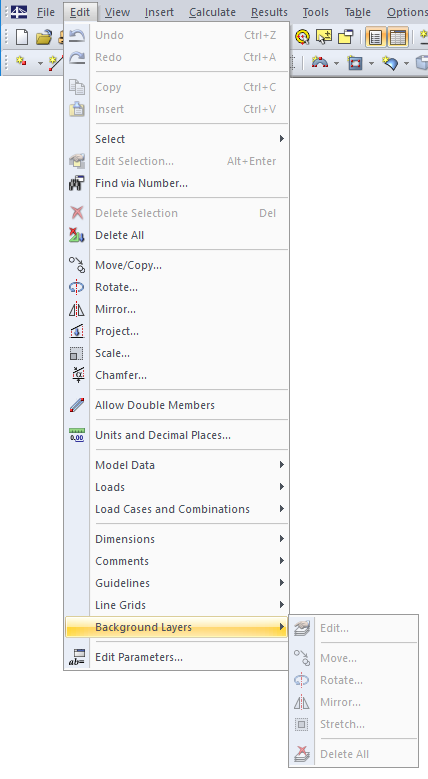Screen dimensions: 428x779
Task: Click the new document icon in toolbar
Action: pyautogui.click(x=22, y=37)
